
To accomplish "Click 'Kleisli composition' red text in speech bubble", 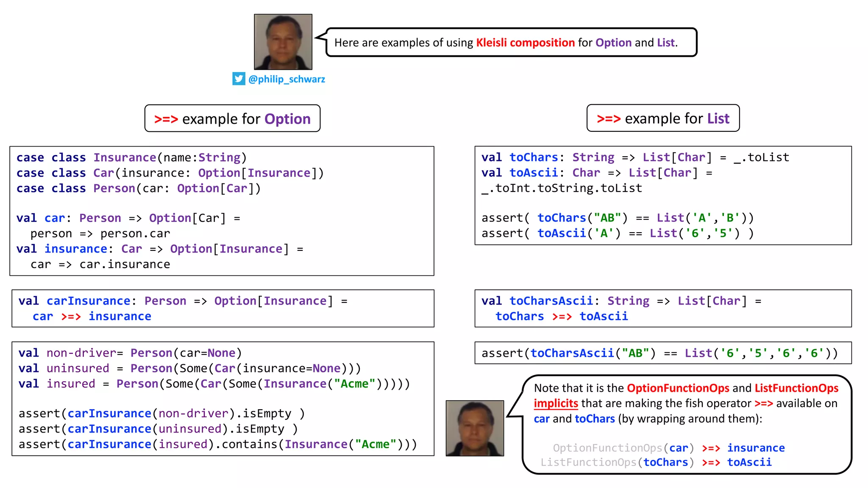I will (525, 42).
